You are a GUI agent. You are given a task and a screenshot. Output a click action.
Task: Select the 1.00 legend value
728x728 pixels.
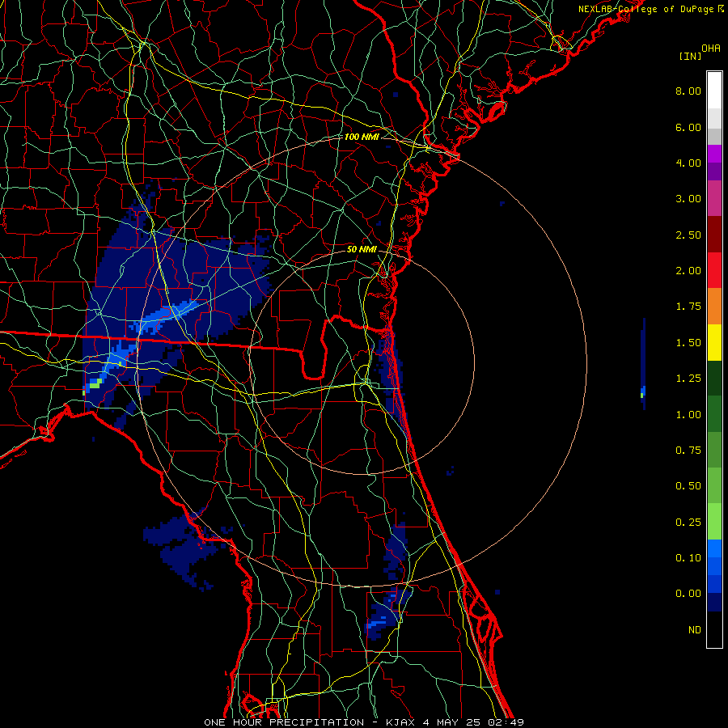(688, 415)
